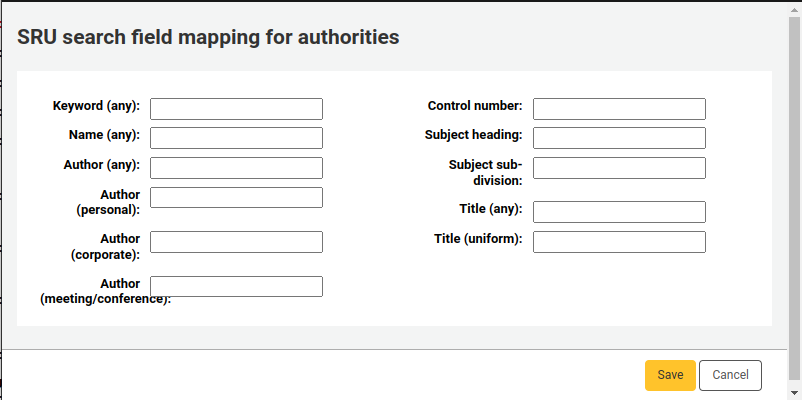Focus the Author (corporate) input box
The image size is (802, 400).
coord(236,242)
